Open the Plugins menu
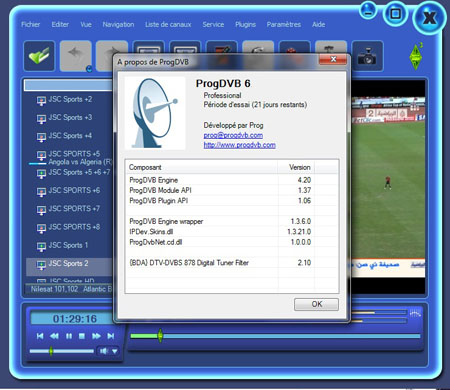 pyautogui.click(x=246, y=24)
